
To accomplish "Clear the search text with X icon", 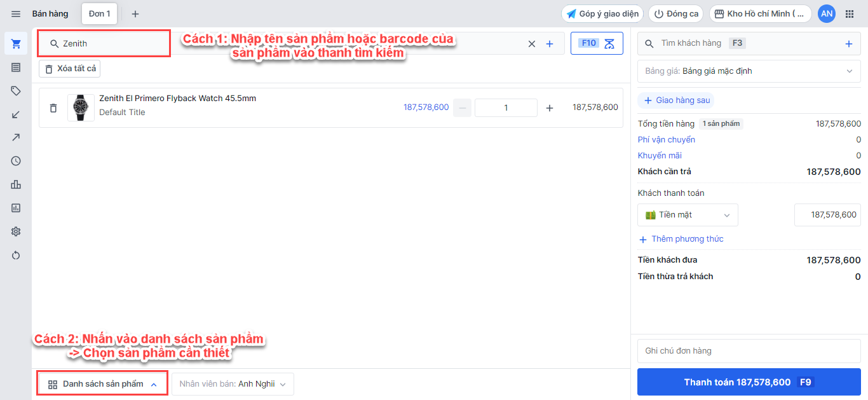I will click(x=532, y=44).
